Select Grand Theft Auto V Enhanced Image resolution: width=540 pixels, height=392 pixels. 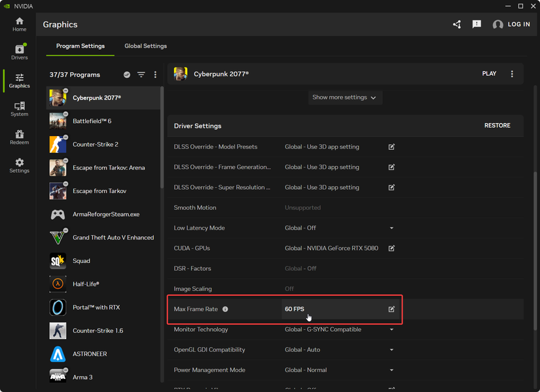pyautogui.click(x=103, y=238)
